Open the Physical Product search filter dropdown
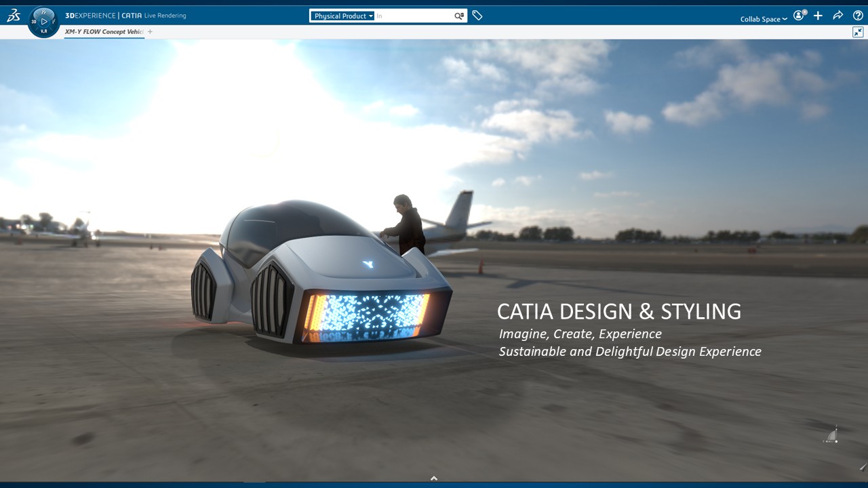The width and height of the screenshot is (868, 488). click(x=343, y=16)
